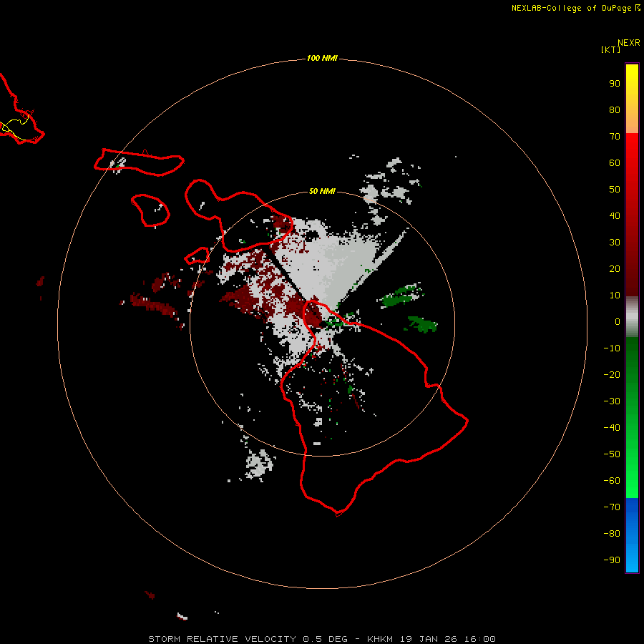
Task: Click the 0.5 DEG elevation text
Action: (326, 639)
